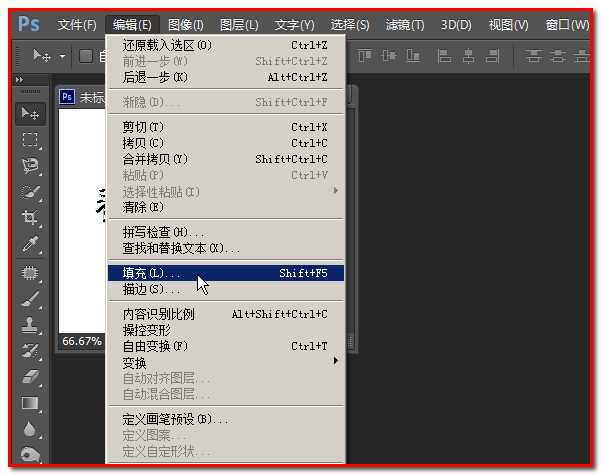Open the 滤镜(T) menu
The height and width of the screenshot is (475, 601).
[405, 25]
